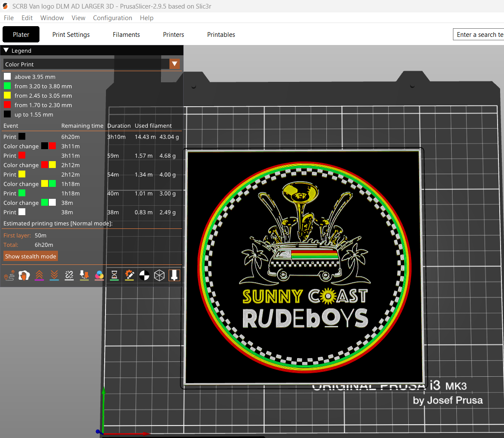Click the total time '6h20m' under estimates
This screenshot has width=504, height=438.
[x=44, y=245]
